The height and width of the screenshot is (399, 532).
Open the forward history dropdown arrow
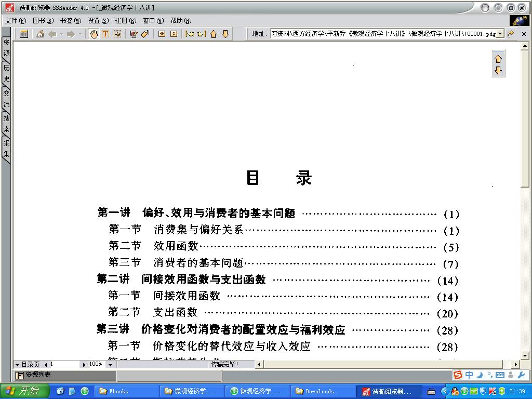tap(80, 34)
